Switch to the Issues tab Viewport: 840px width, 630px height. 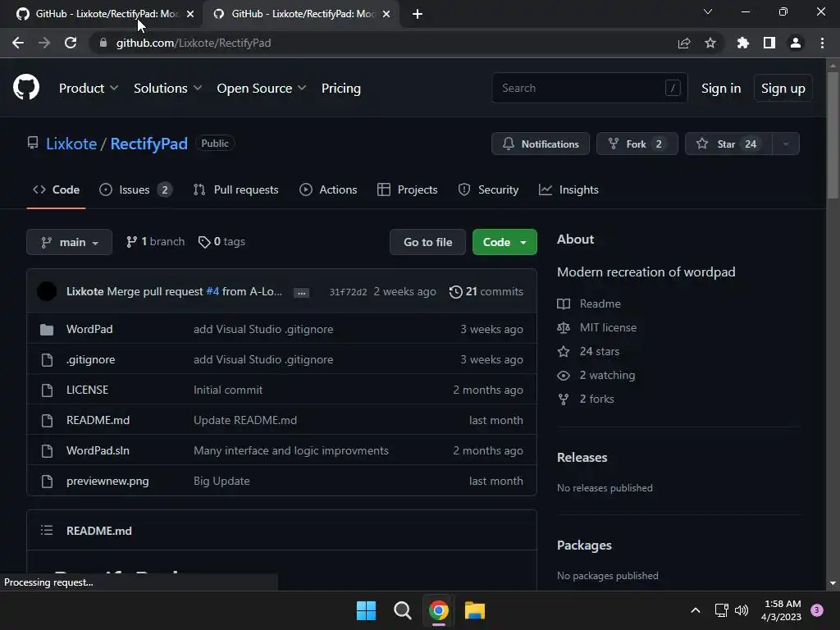136,189
